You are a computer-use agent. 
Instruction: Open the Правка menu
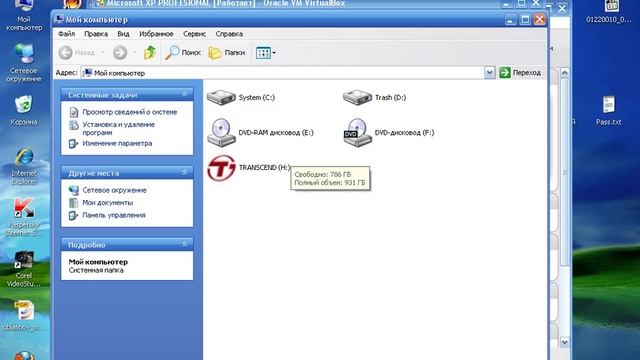(96, 34)
